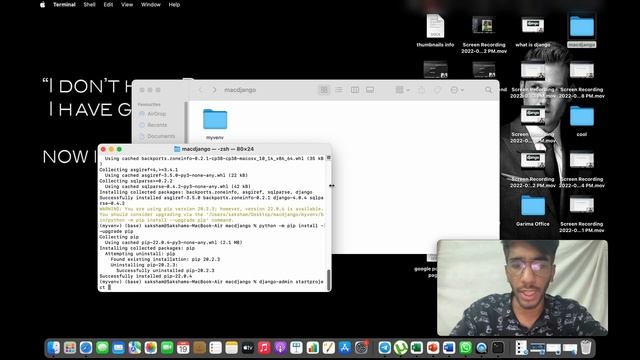Open System Preferences in the dock

tap(361, 348)
